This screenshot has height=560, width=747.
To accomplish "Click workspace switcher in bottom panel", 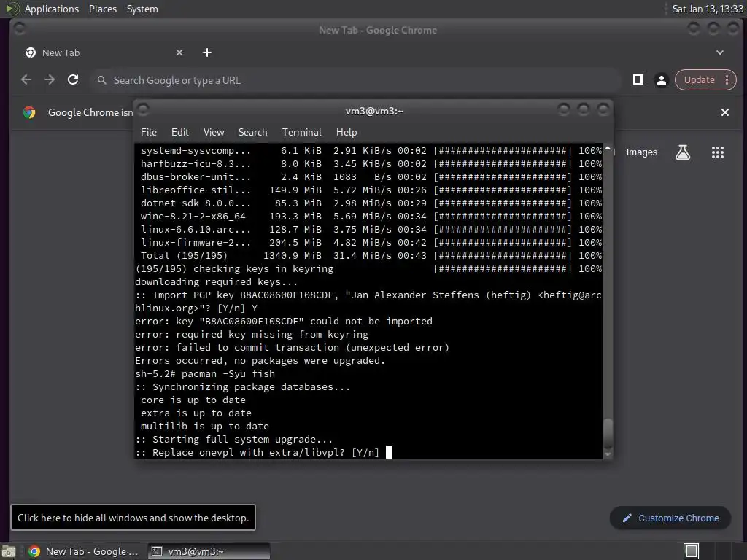I will pyautogui.click(x=691, y=551).
